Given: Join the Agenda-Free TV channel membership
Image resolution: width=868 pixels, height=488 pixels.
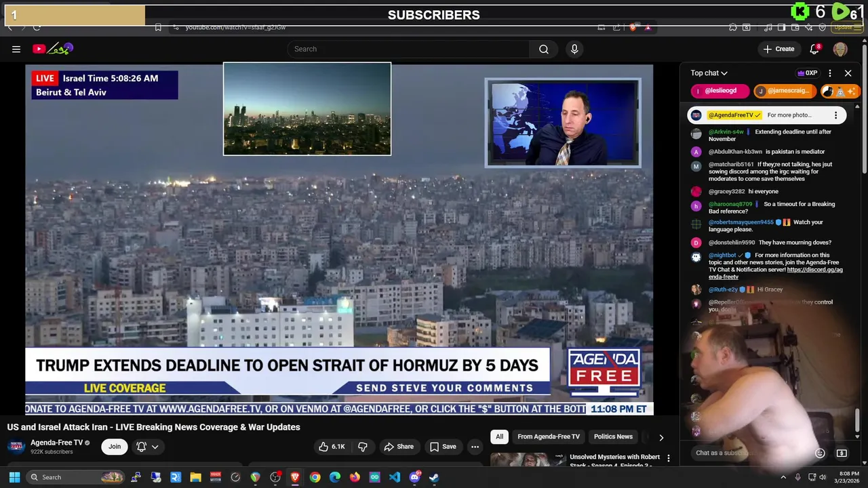Looking at the screenshot, I should (x=115, y=447).
